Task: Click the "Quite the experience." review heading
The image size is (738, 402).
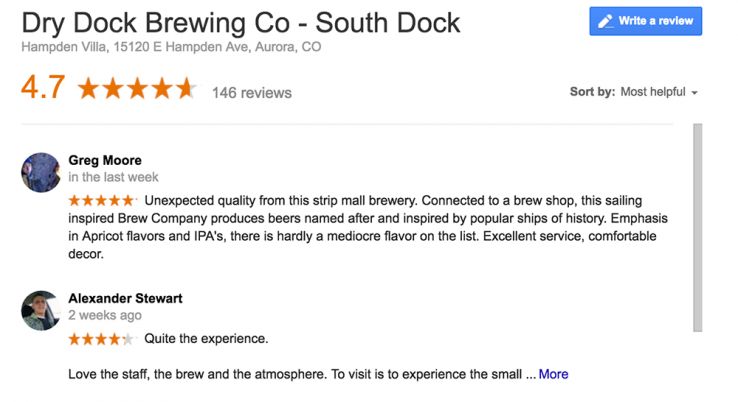Action: [x=206, y=339]
